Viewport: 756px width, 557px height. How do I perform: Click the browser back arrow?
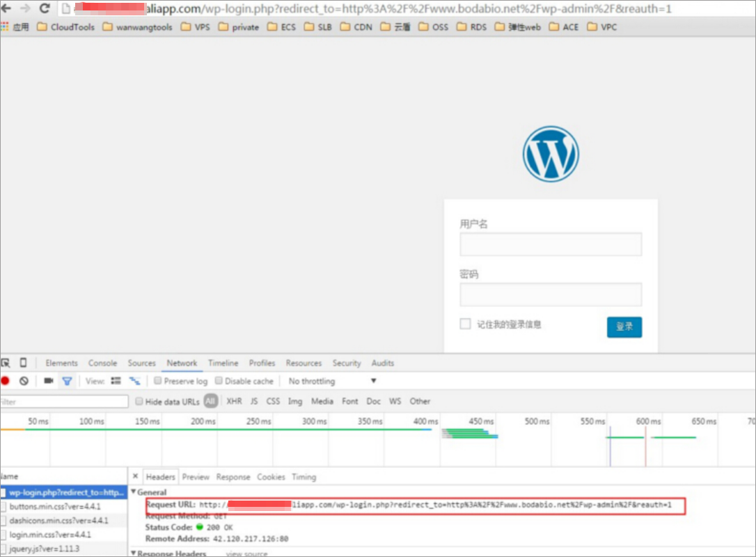6,8
